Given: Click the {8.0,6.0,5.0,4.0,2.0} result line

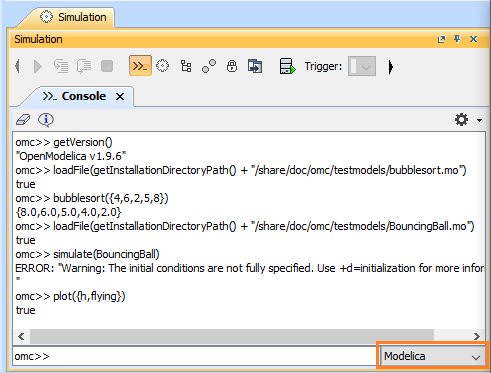Looking at the screenshot, I should point(68,212).
